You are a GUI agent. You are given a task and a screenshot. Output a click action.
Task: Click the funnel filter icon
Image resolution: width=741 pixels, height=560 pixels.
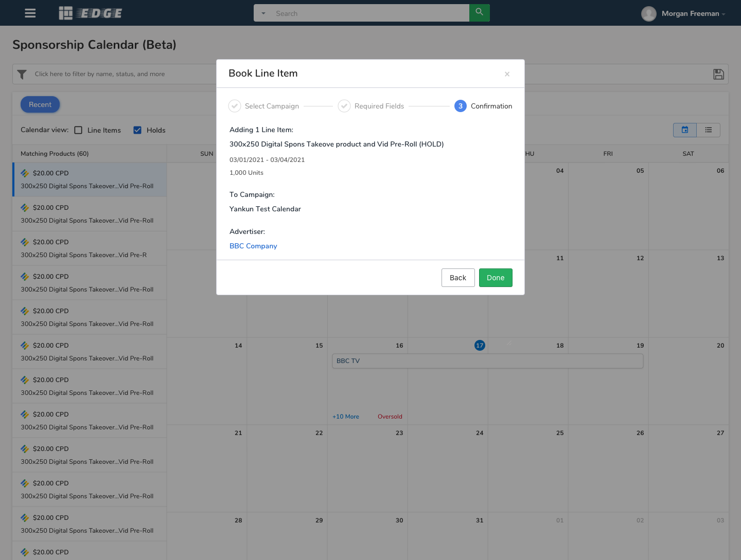(22, 75)
